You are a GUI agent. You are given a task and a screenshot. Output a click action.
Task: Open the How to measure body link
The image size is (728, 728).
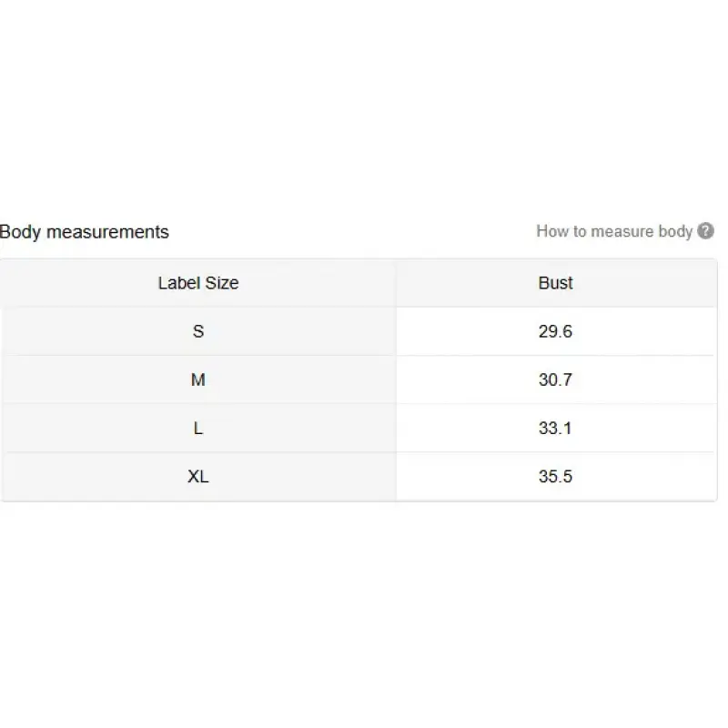click(614, 231)
